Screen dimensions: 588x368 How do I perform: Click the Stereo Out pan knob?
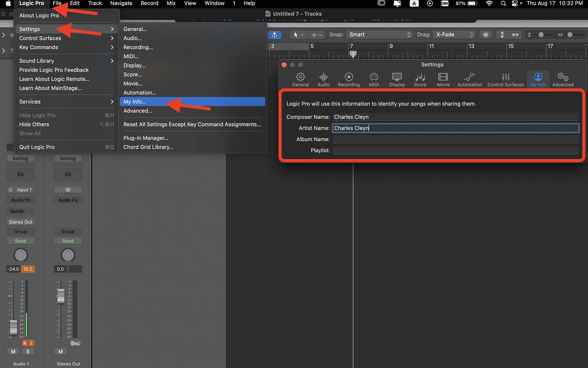(68, 255)
